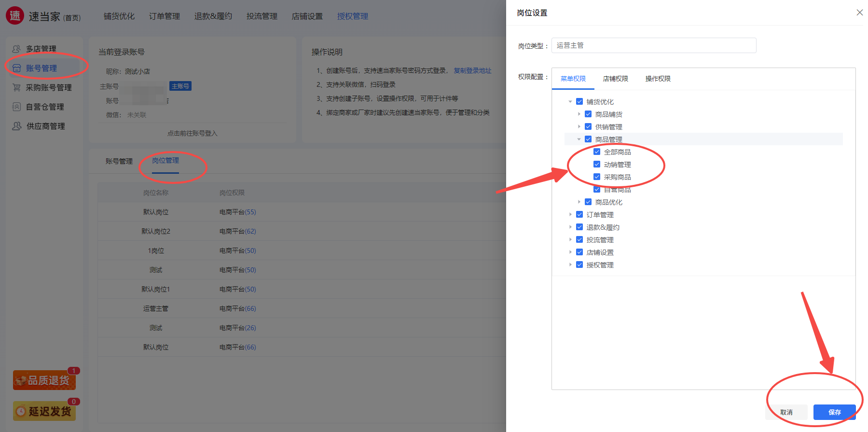Screen dimensions: 868x432
Task: Switch to the 操作权限 tab
Action: [658, 79]
